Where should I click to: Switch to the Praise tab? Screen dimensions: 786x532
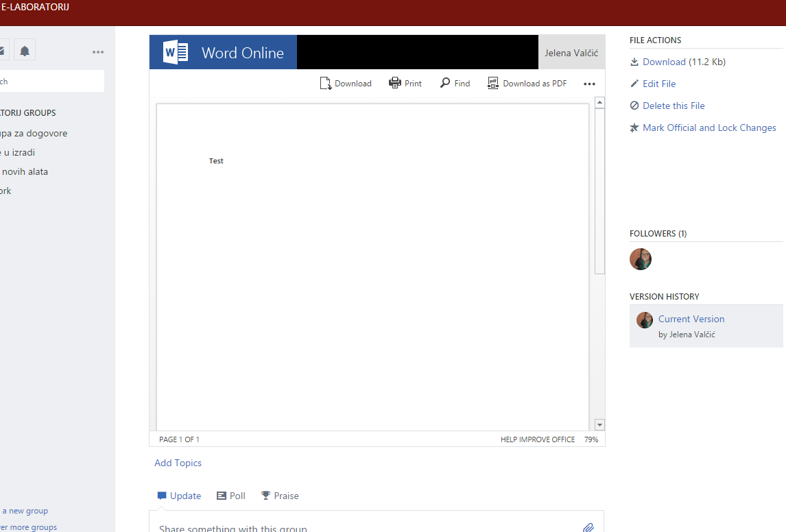pyautogui.click(x=280, y=496)
